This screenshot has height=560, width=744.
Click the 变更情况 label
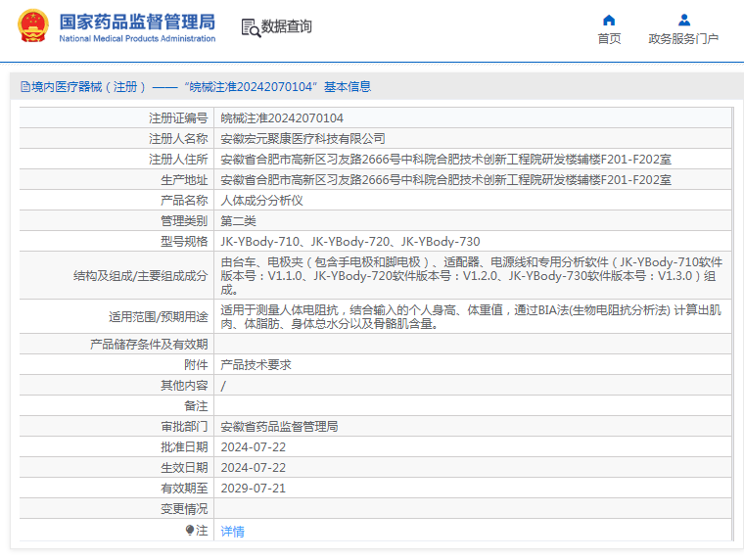coord(184,509)
